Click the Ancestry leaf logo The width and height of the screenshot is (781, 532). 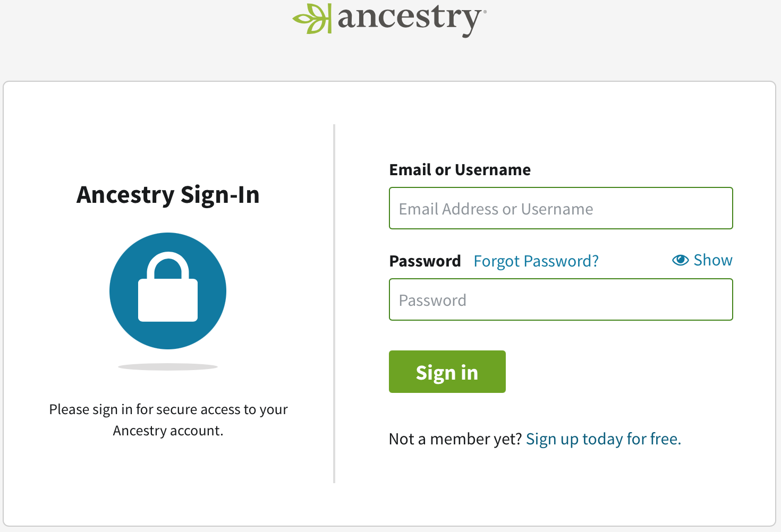[312, 18]
